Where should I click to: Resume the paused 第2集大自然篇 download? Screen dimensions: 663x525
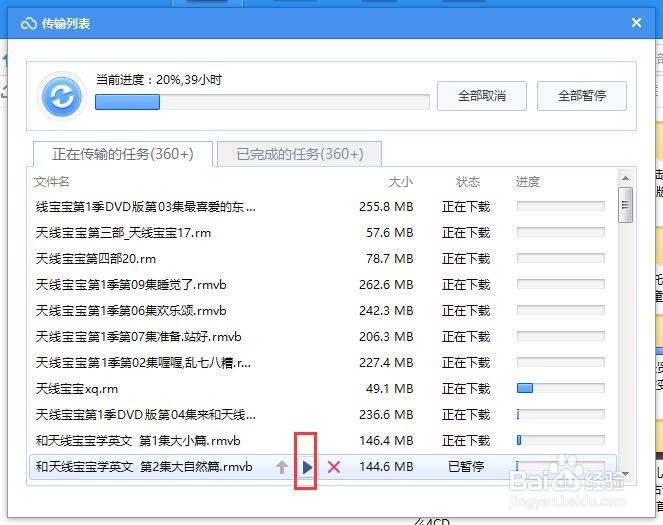coord(307,467)
